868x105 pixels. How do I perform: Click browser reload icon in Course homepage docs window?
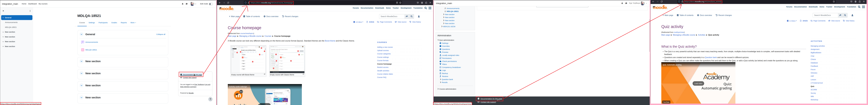(228, 3)
